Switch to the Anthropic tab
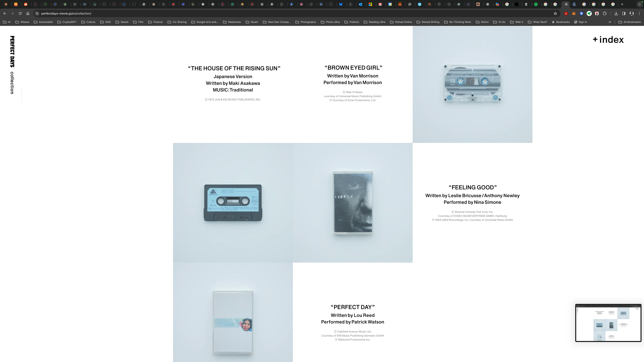Viewport: 644px width, 362px height. pos(478,4)
